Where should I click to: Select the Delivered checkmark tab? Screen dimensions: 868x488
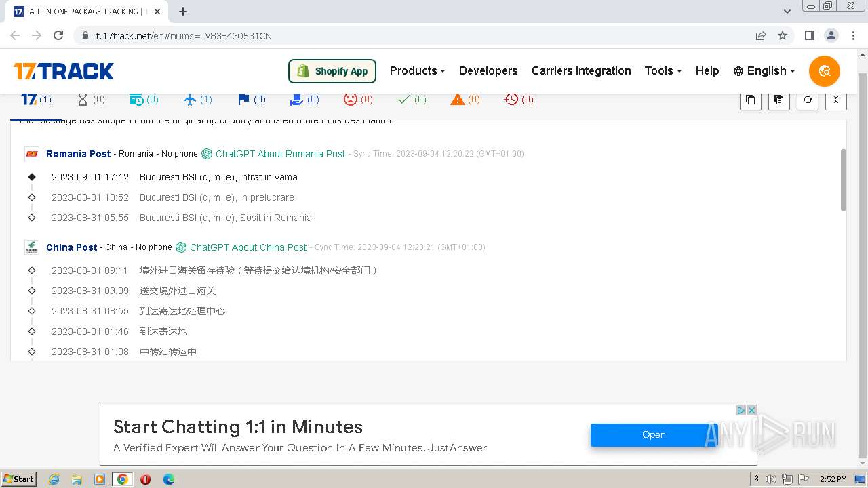tap(412, 100)
